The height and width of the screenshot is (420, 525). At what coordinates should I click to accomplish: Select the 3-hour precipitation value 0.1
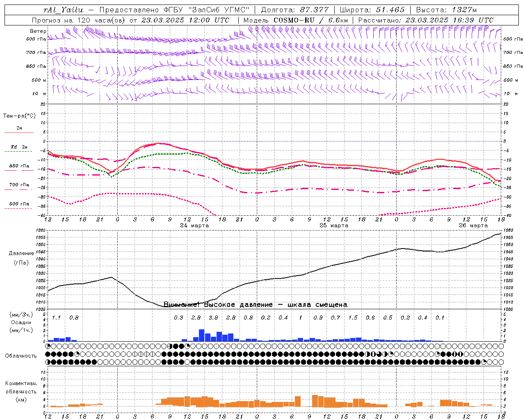coord(440,318)
